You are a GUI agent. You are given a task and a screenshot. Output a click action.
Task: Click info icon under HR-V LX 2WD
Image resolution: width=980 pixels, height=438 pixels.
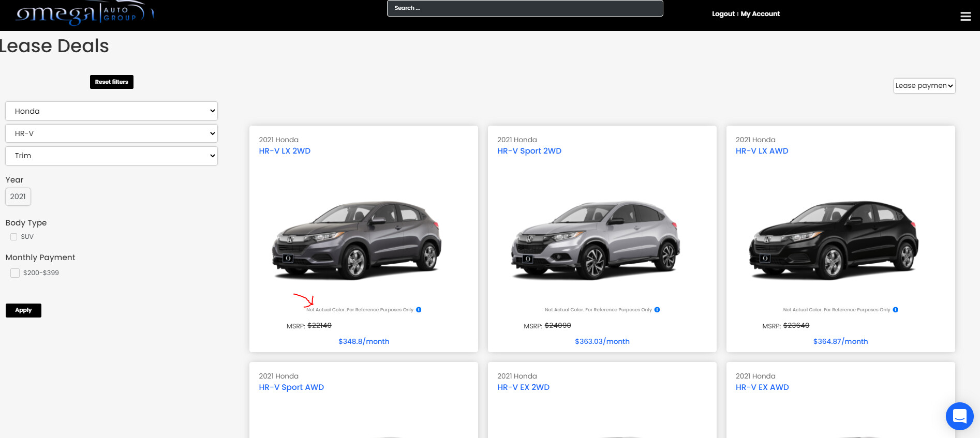pyautogui.click(x=419, y=310)
